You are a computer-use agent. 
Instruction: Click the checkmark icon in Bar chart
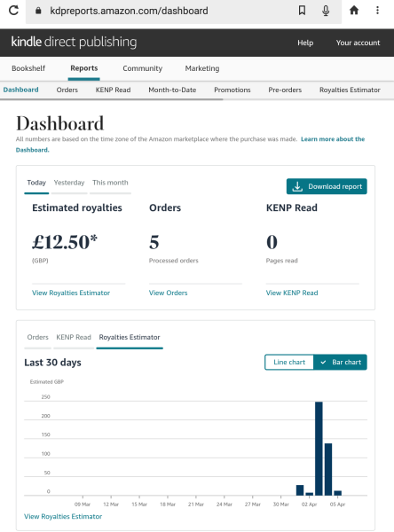[x=323, y=363]
